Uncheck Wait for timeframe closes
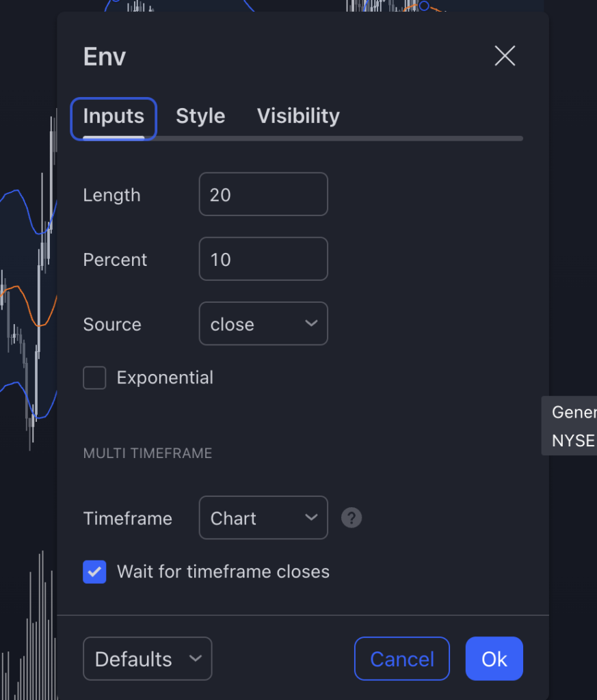 pos(94,571)
